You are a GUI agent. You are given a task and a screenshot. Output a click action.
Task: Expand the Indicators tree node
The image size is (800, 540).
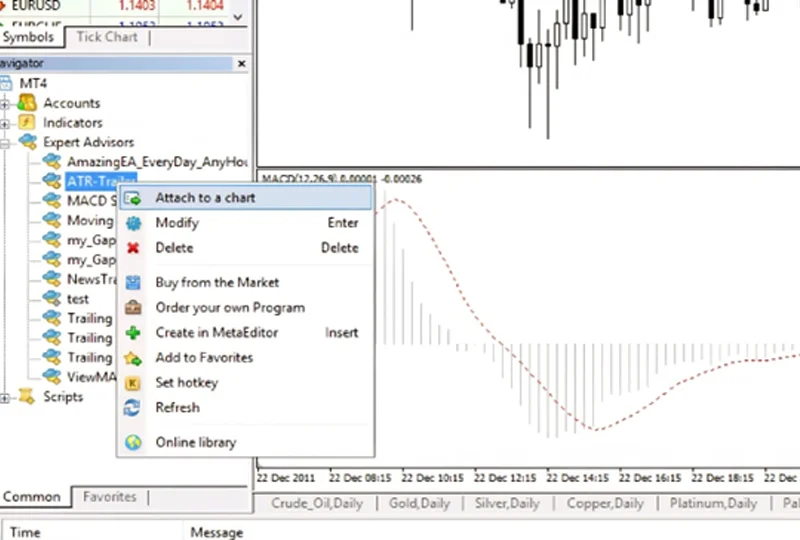[5, 124]
